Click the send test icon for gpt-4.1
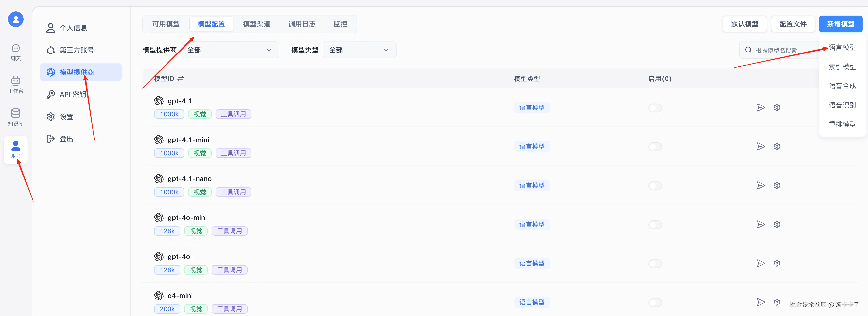Screen dimensions: 868x316 761,107
